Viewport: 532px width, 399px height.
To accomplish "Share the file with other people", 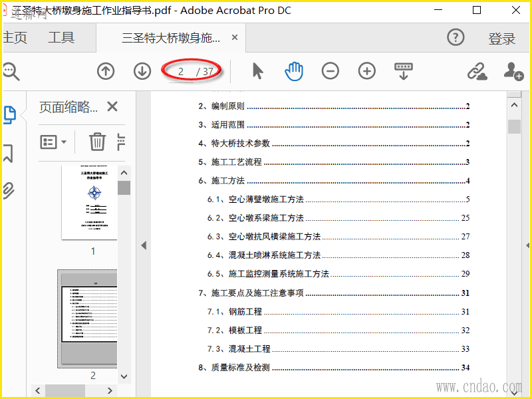I will coord(513,71).
